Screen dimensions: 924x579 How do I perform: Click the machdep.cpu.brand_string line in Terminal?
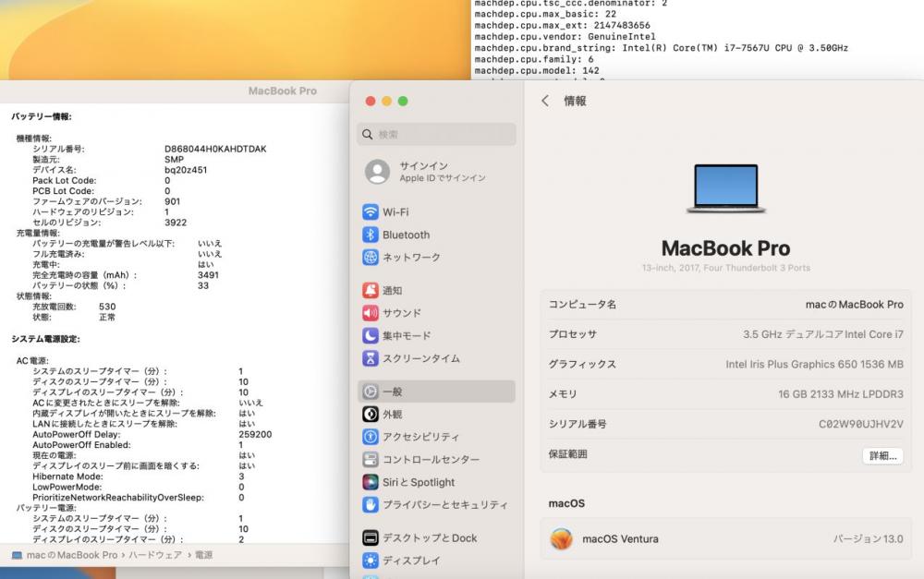(x=661, y=48)
